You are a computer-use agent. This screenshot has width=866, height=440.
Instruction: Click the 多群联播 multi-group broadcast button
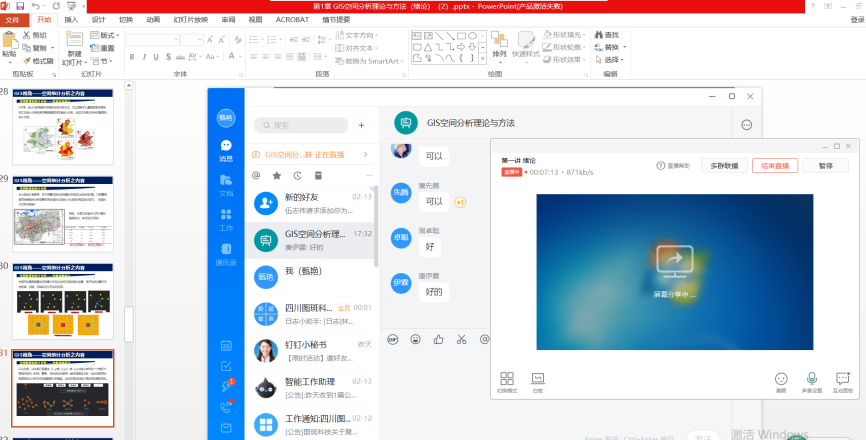pos(724,165)
